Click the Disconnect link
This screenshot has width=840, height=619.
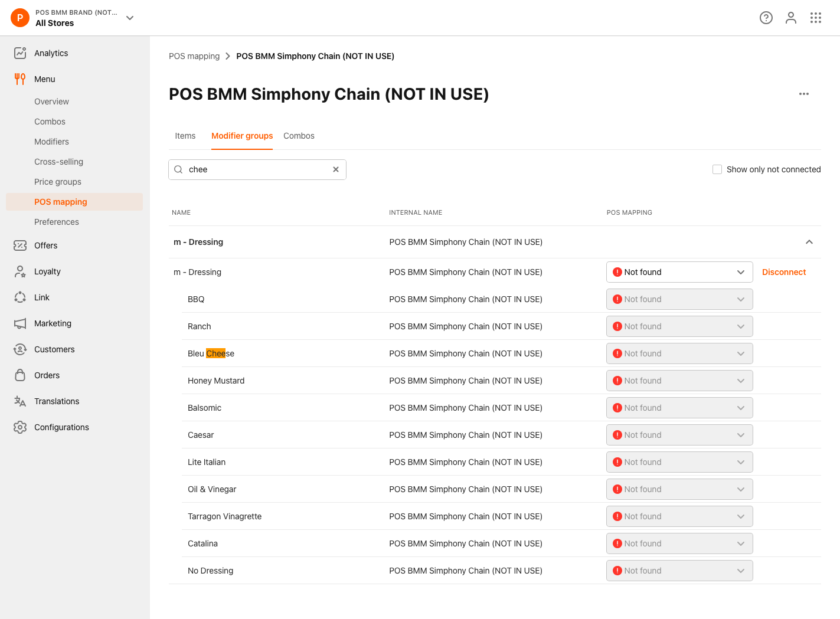[783, 272]
